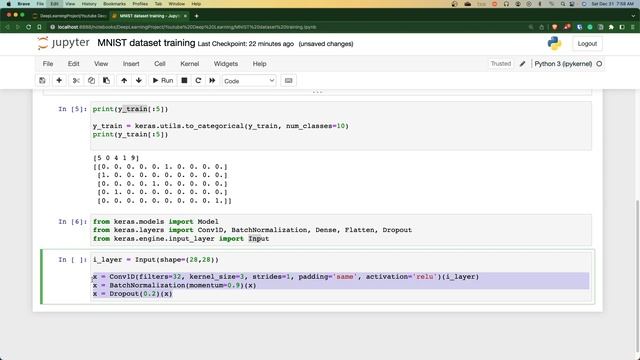
Task: Click Python 3 (ipykernel) kernel name
Action: tap(563, 64)
